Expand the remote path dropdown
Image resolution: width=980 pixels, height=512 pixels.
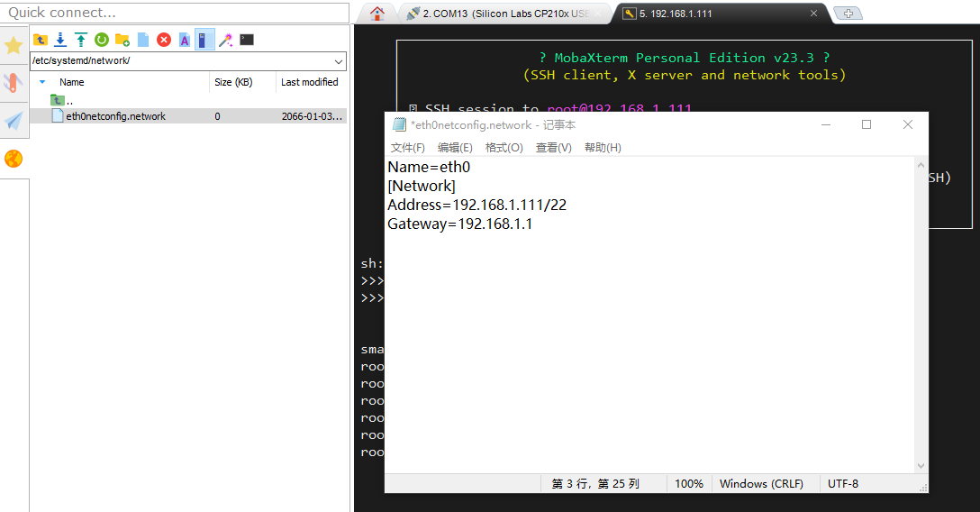click(338, 61)
